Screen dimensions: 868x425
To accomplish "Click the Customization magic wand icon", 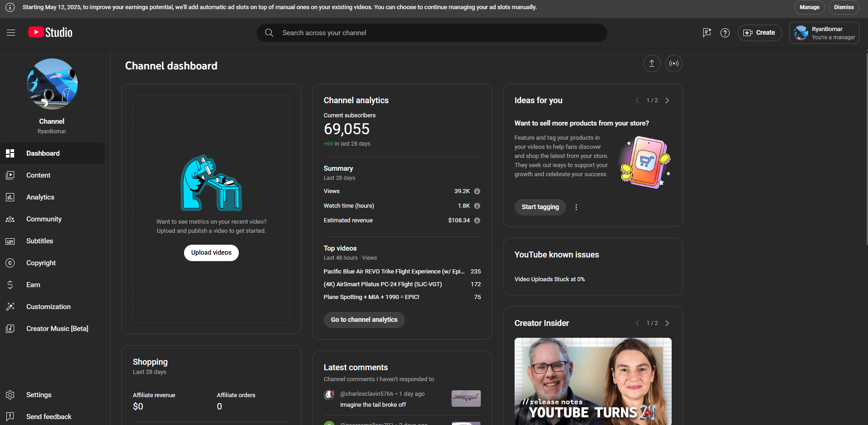I will click(x=10, y=307).
